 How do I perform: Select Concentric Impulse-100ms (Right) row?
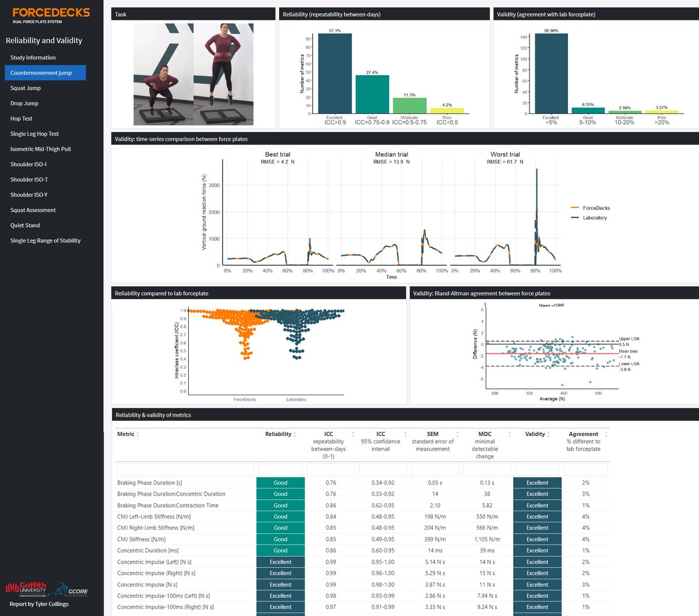[x=362, y=607]
